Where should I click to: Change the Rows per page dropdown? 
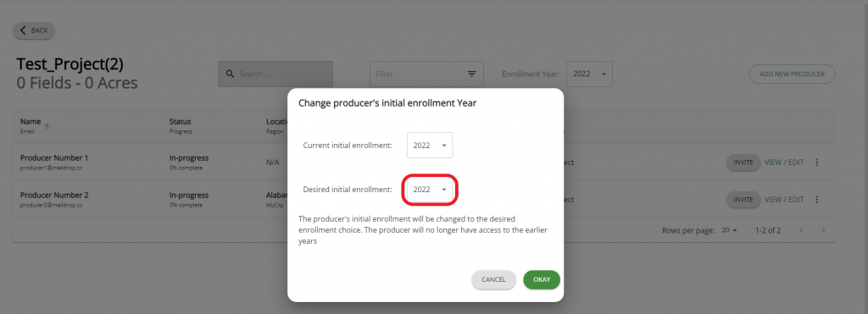click(730, 230)
